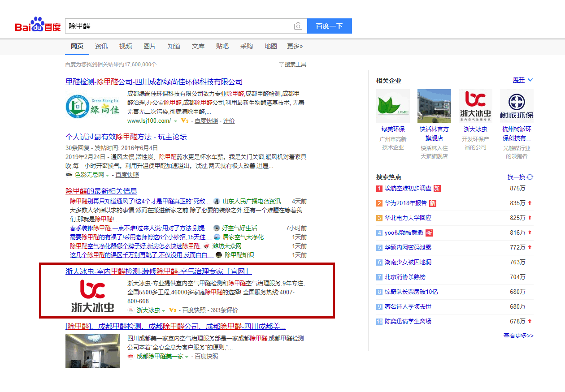
Task: Click the site icon beside 成都除甲醛美一家
Action: pyautogui.click(x=131, y=356)
